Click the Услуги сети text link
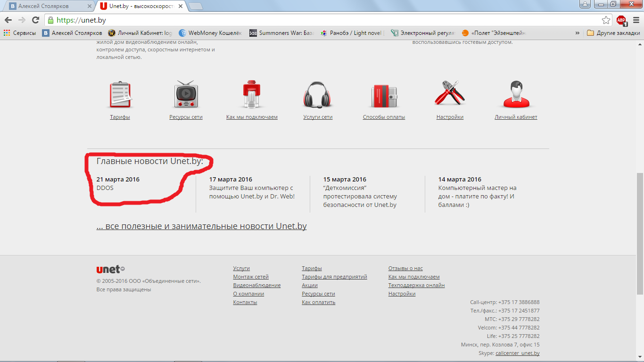This screenshot has height=362, width=644. point(318,117)
